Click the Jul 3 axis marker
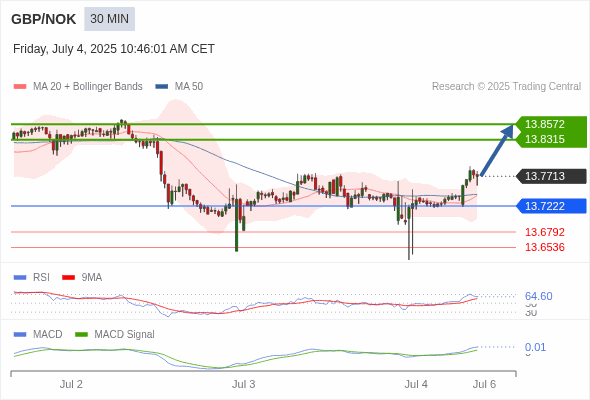Viewport: 590px width, 400px height. click(x=243, y=384)
